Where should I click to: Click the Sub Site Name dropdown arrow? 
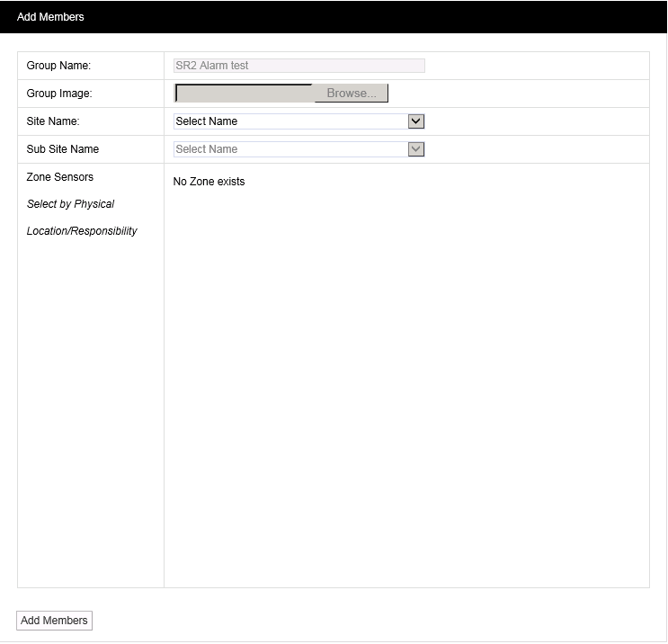tap(415, 149)
